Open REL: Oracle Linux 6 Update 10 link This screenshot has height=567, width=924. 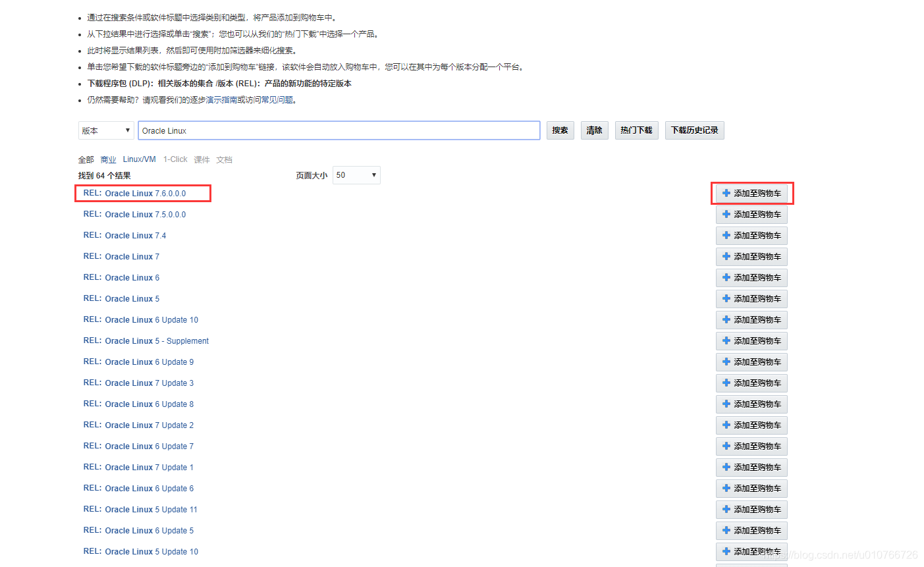[141, 320]
